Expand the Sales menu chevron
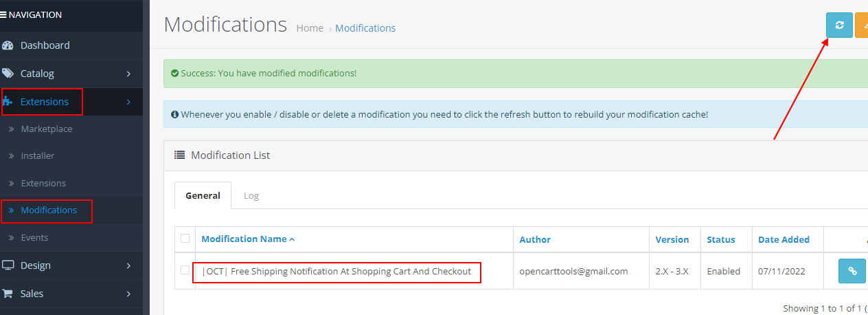This screenshot has height=315, width=868. (128, 294)
